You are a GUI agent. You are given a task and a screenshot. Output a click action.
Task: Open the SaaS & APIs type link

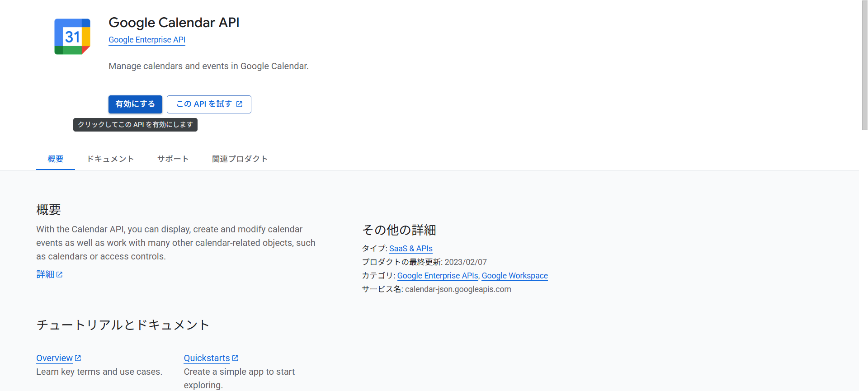pyautogui.click(x=411, y=249)
